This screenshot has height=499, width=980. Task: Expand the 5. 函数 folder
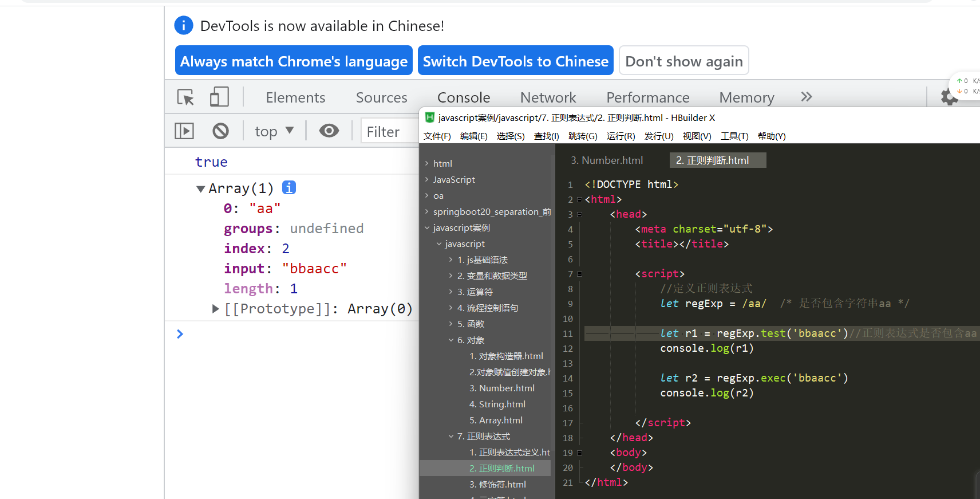[x=451, y=324]
